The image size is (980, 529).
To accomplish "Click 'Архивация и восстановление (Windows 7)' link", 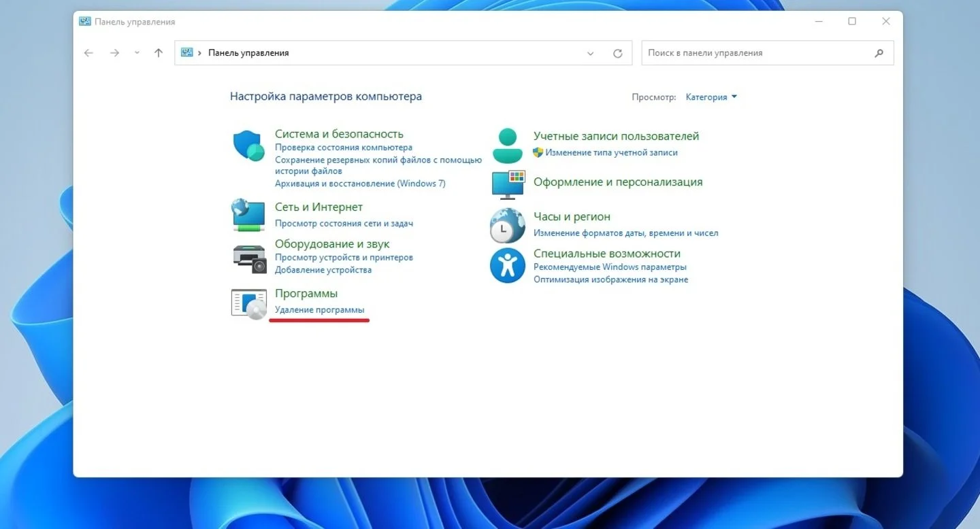I will tap(360, 184).
